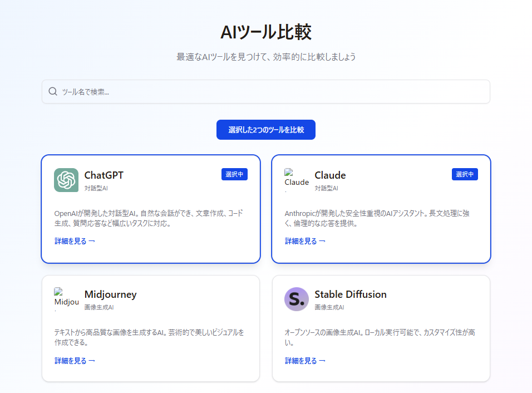The height and width of the screenshot is (393, 532).
Task: Open 詳細を見る link for ChatGPT
Action: 75,241
